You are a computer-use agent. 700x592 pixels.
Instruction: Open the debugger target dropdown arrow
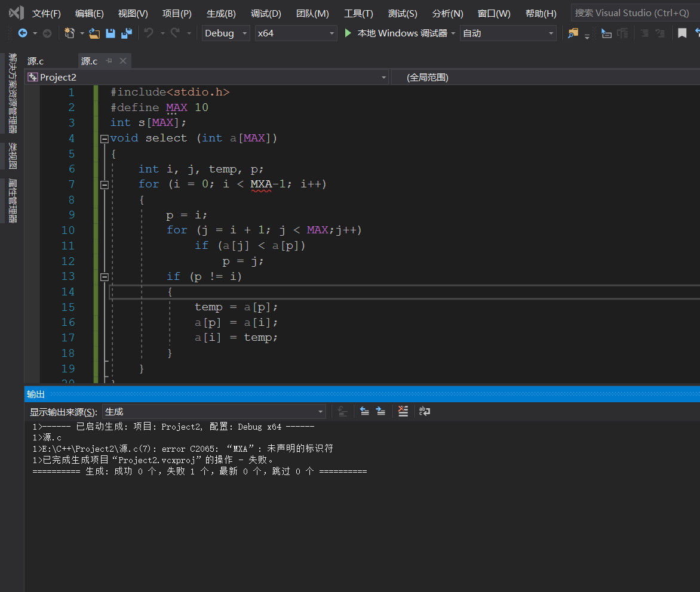pyautogui.click(x=453, y=33)
